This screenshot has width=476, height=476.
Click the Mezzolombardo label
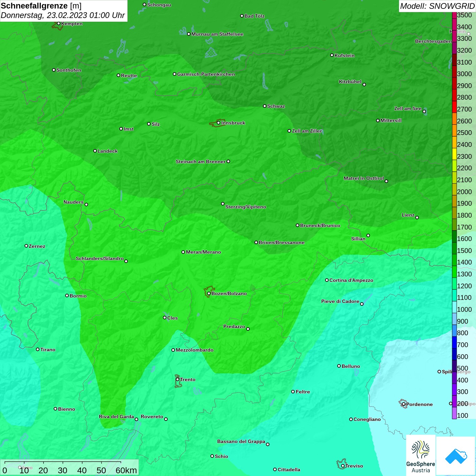point(194,350)
